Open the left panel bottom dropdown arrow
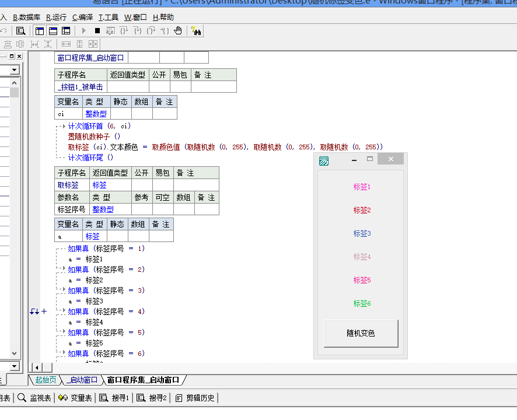The image size is (517, 420). pyautogui.click(x=14, y=366)
